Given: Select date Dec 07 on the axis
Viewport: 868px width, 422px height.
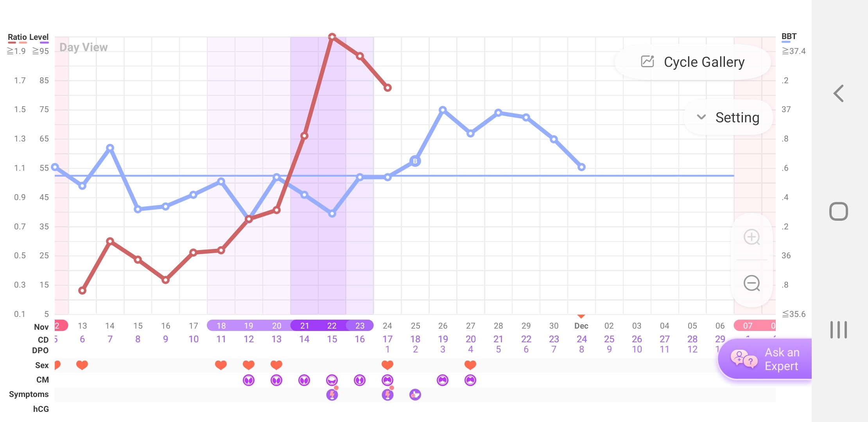Looking at the screenshot, I should pos(748,326).
